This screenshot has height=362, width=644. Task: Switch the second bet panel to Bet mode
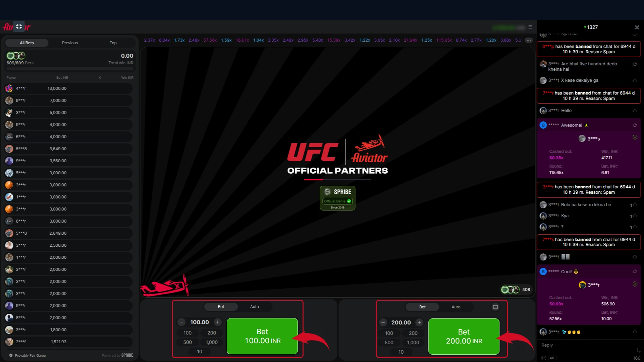(x=422, y=307)
